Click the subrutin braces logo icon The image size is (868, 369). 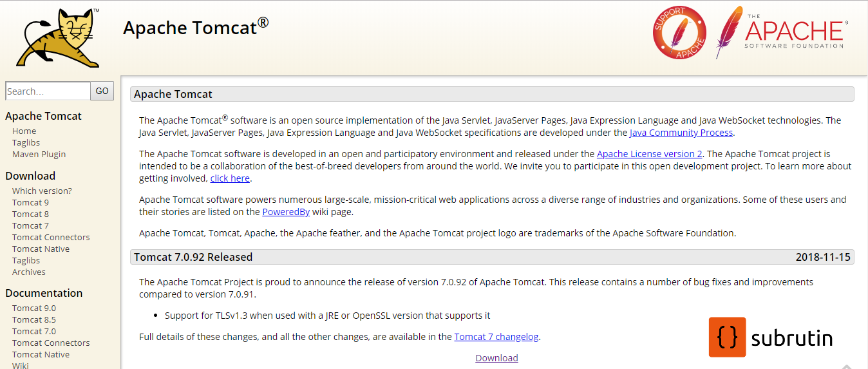point(727,337)
